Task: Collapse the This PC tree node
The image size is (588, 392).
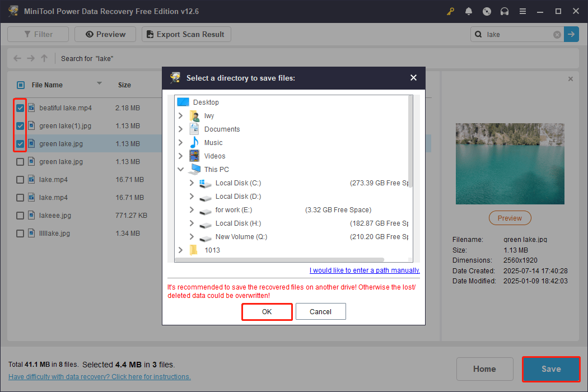Action: pos(180,169)
